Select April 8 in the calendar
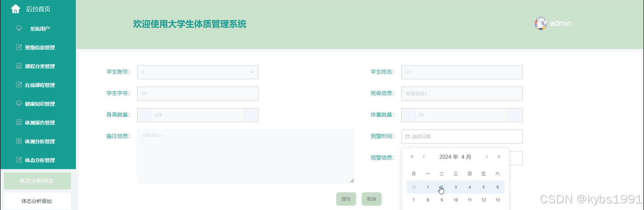The width and height of the screenshot is (644, 210). 428,200
